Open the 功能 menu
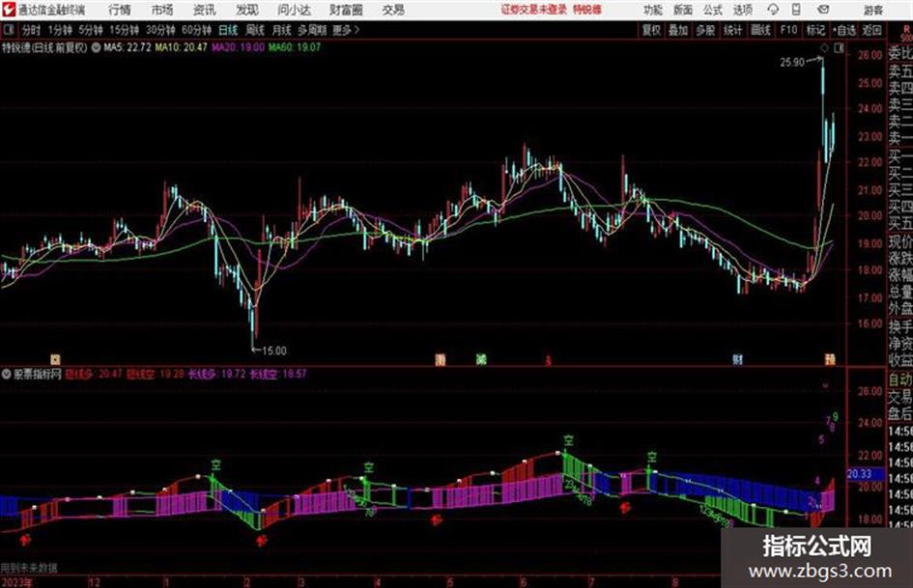 tap(653, 10)
